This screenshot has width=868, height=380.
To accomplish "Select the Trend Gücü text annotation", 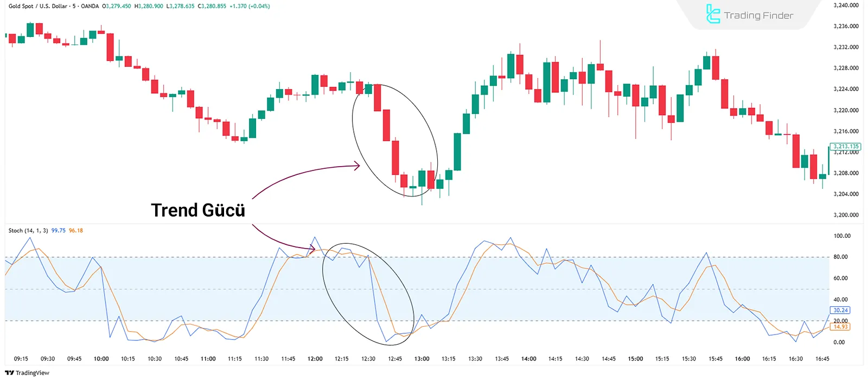I will pos(198,211).
